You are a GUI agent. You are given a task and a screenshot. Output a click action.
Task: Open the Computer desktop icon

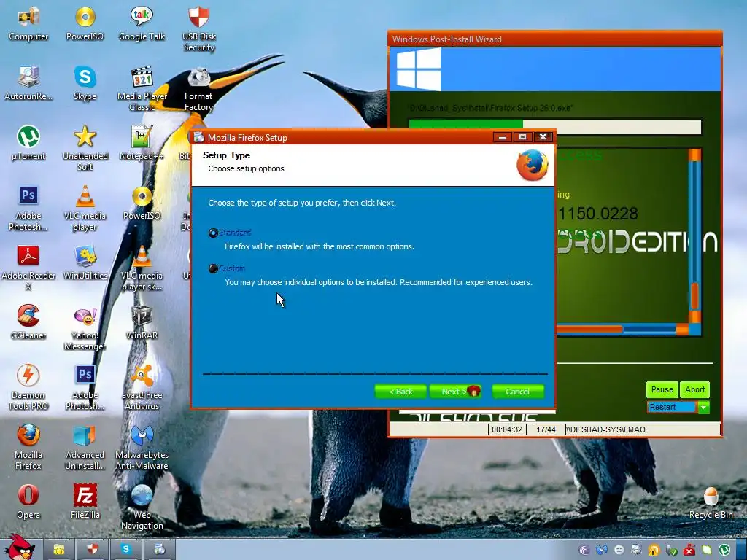click(x=28, y=24)
